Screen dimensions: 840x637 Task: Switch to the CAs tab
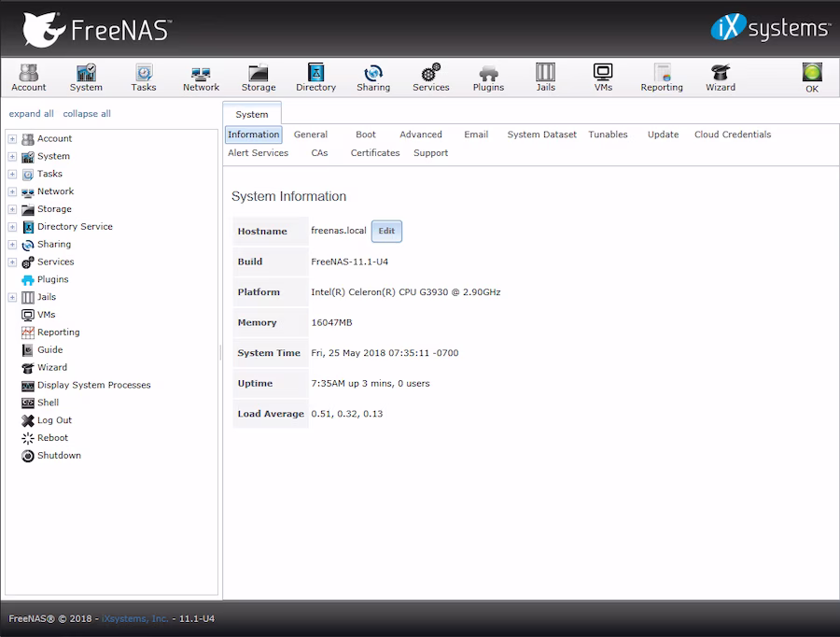tap(319, 153)
